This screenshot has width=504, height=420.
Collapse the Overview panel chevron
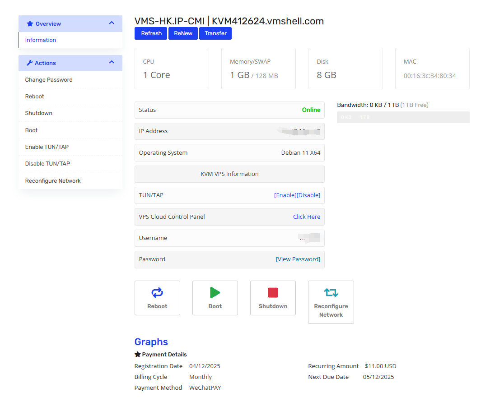112,23
